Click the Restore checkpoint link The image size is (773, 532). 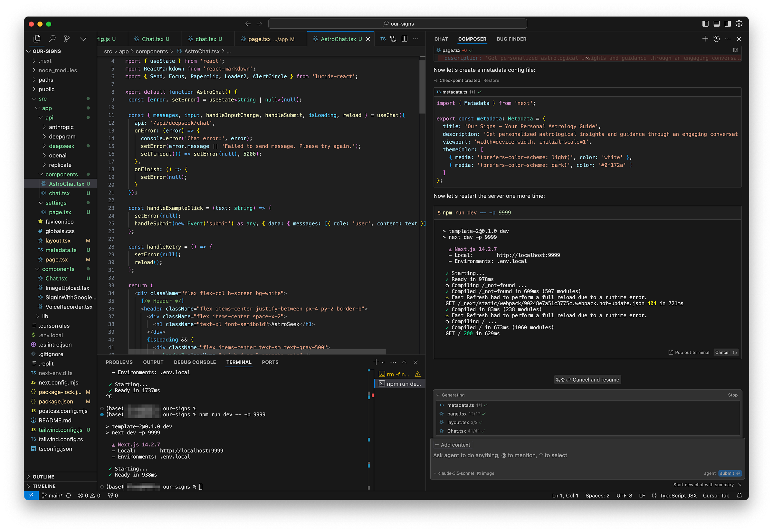pos(491,80)
